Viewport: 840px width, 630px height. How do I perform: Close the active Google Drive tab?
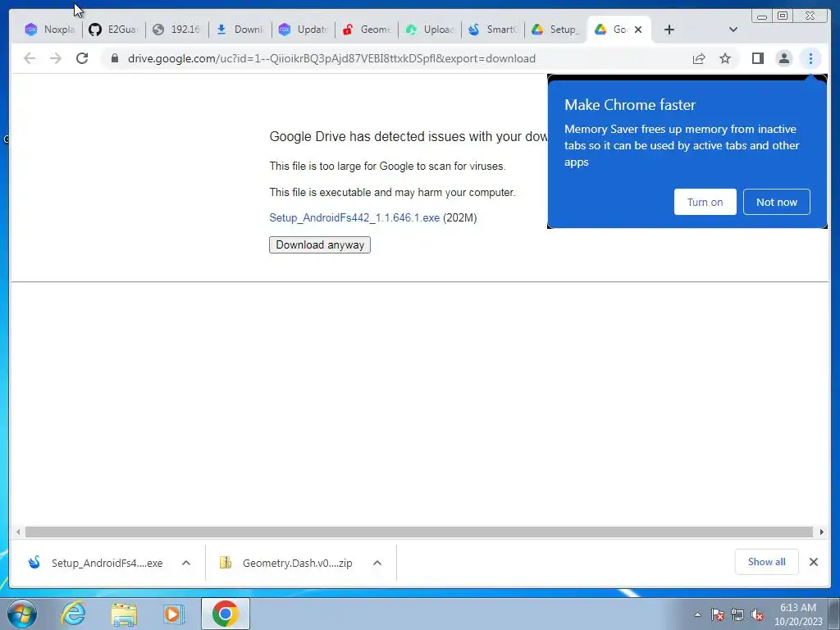638,30
